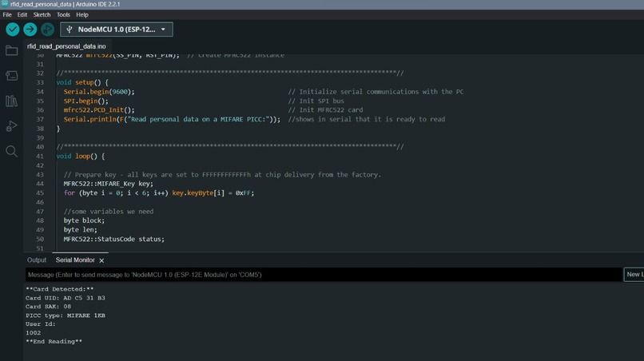The height and width of the screenshot is (361, 644).
Task: Click 'byte block;' code line
Action: click(84, 220)
